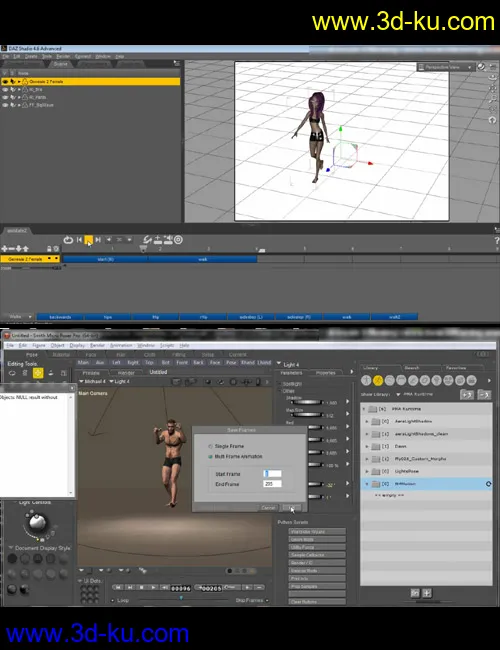Click the aniMate move-track-down arrow icon
Viewport: 500px width, 650px height.
pyautogui.click(x=18, y=249)
